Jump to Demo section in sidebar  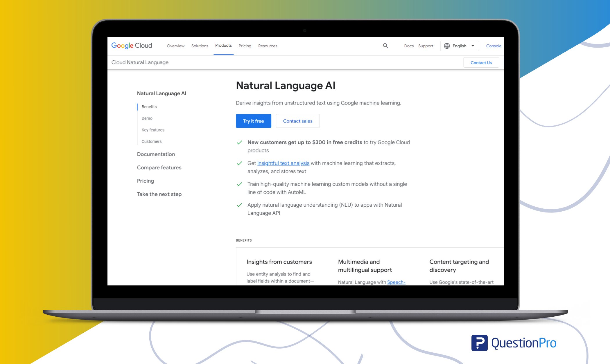pyautogui.click(x=147, y=118)
